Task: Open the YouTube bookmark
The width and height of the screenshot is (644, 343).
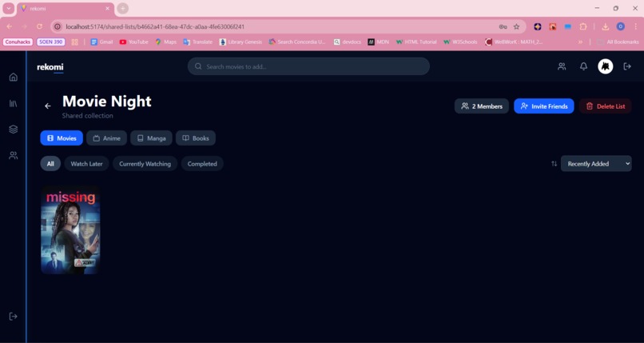Action: (x=134, y=42)
